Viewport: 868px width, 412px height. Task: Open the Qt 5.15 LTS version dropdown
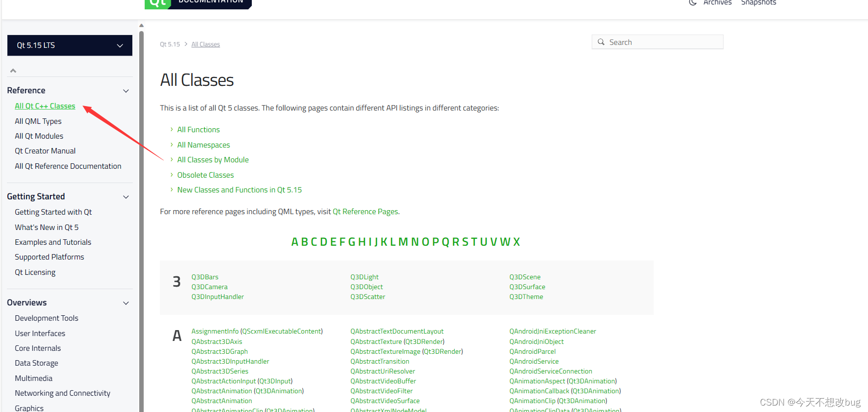70,45
